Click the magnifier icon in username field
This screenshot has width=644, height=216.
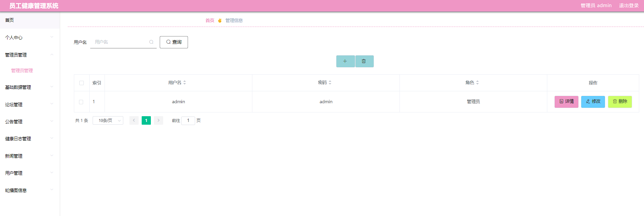151,42
